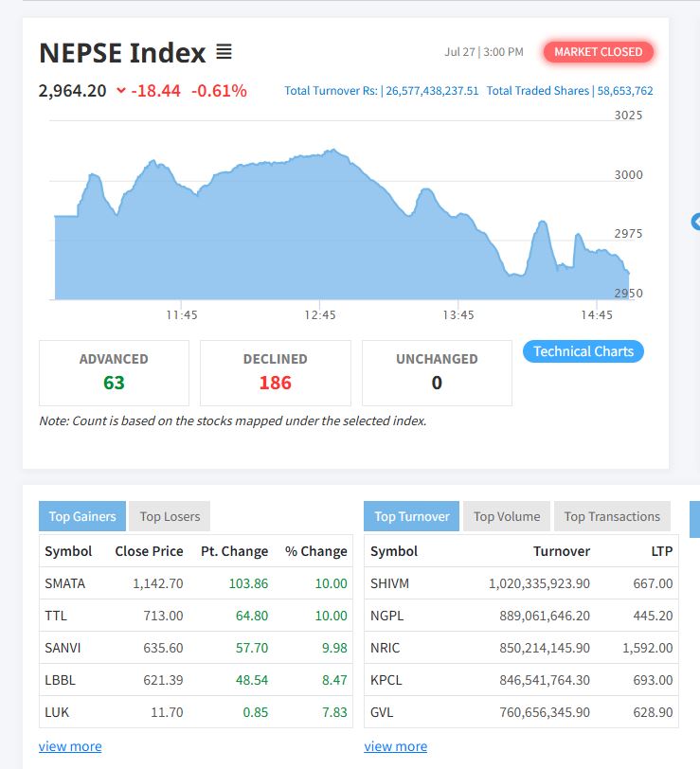
Task: Click view more under Top Turnover
Action: click(x=395, y=746)
